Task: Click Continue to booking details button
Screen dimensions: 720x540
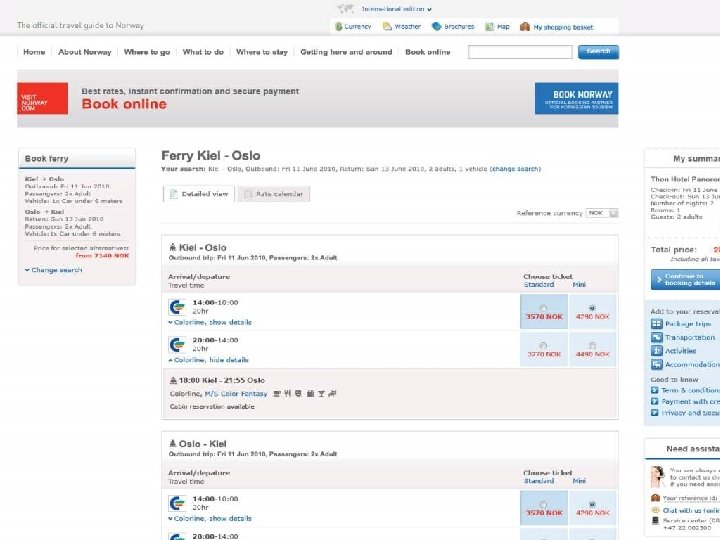Action: click(x=686, y=279)
